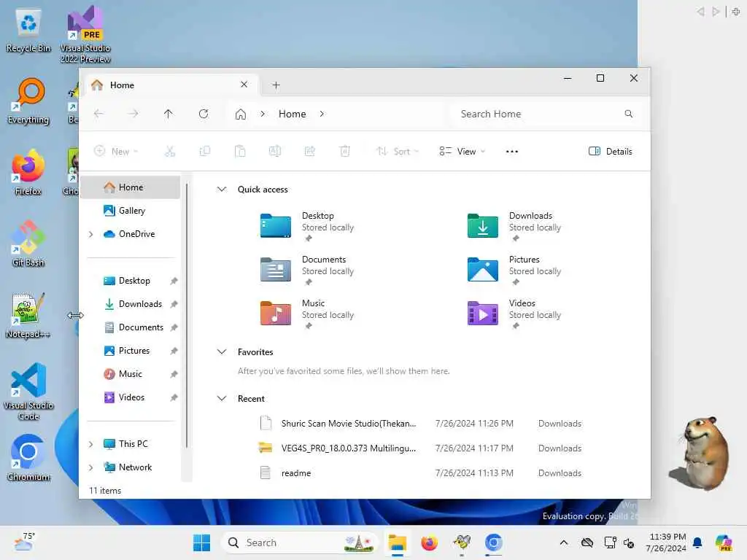Viewport: 747px width, 560px height.
Task: Go forward with the right arrow button
Action: [x=133, y=114]
